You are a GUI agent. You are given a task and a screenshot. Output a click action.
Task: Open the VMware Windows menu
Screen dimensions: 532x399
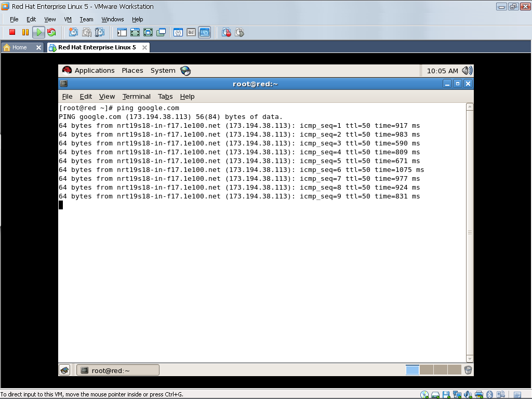coord(113,19)
